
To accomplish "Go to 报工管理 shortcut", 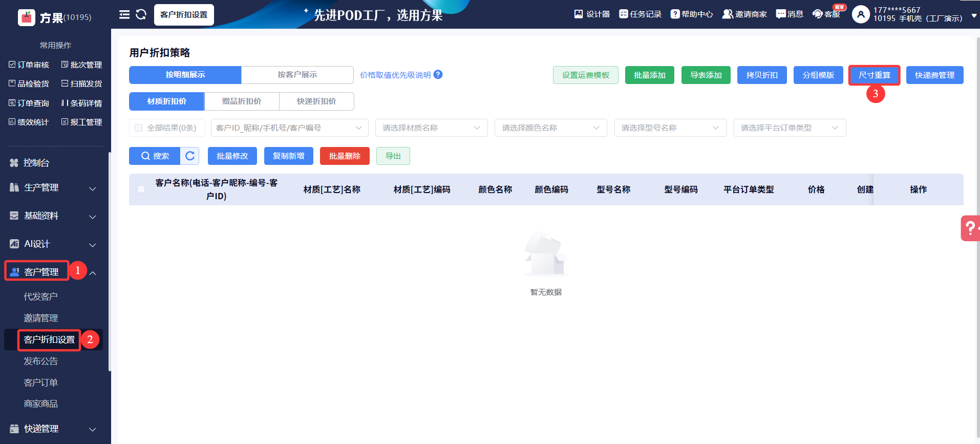I will coord(82,122).
